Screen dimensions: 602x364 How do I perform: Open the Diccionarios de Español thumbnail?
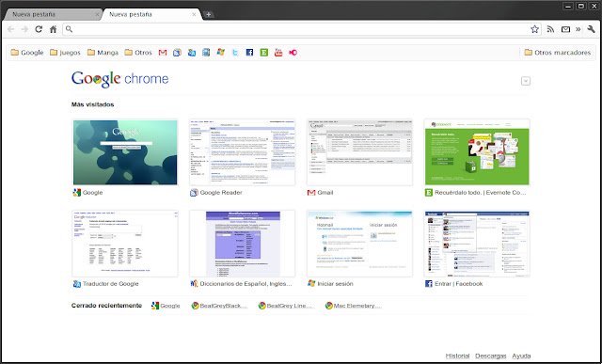coord(243,244)
